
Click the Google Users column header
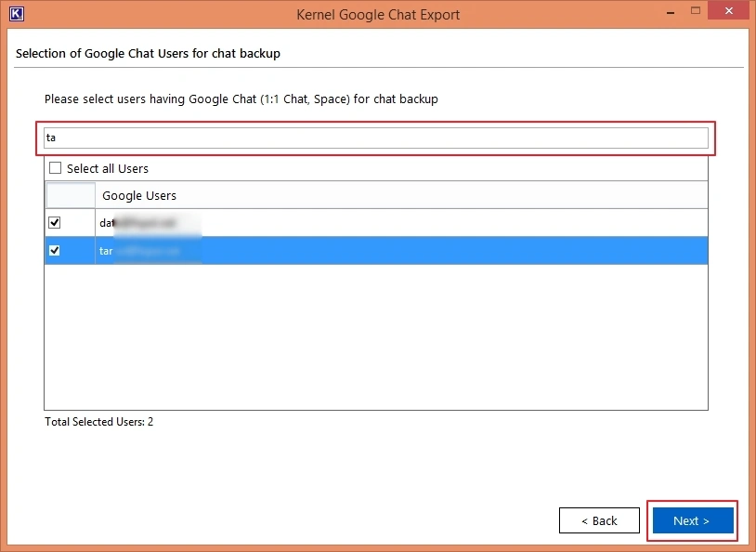(401, 195)
